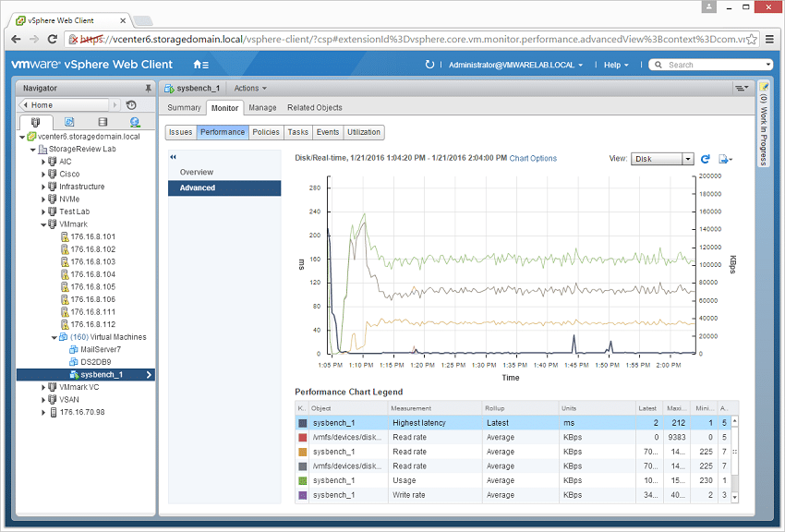Expand the Infrastructure cluster
Viewport: 785px width, 532px height.
coord(43,187)
